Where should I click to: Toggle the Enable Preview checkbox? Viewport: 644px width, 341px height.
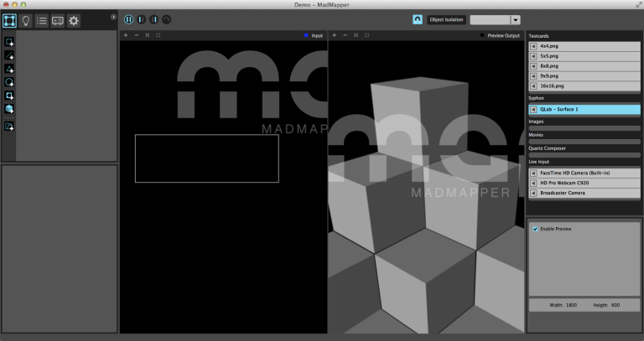point(535,229)
